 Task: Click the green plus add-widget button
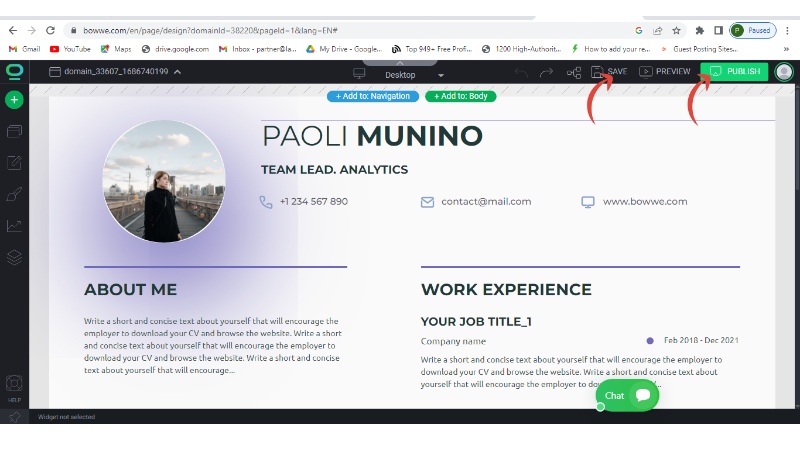coord(14,99)
